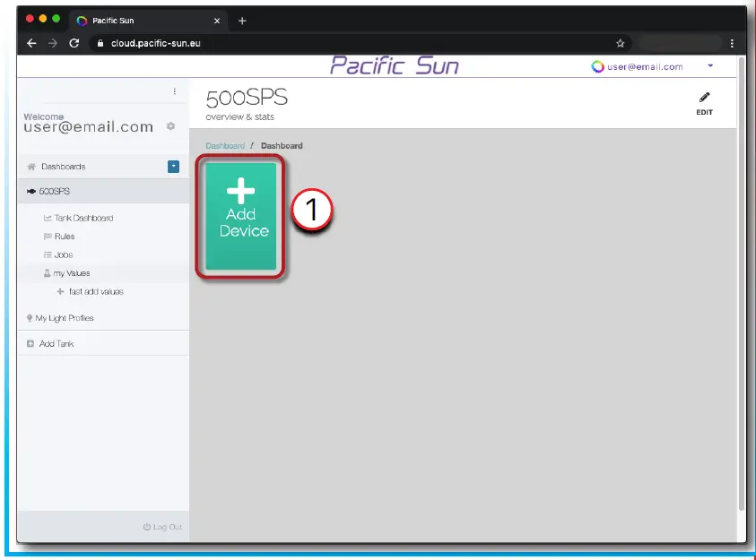
Task: Open the Rules page
Action: (x=65, y=237)
